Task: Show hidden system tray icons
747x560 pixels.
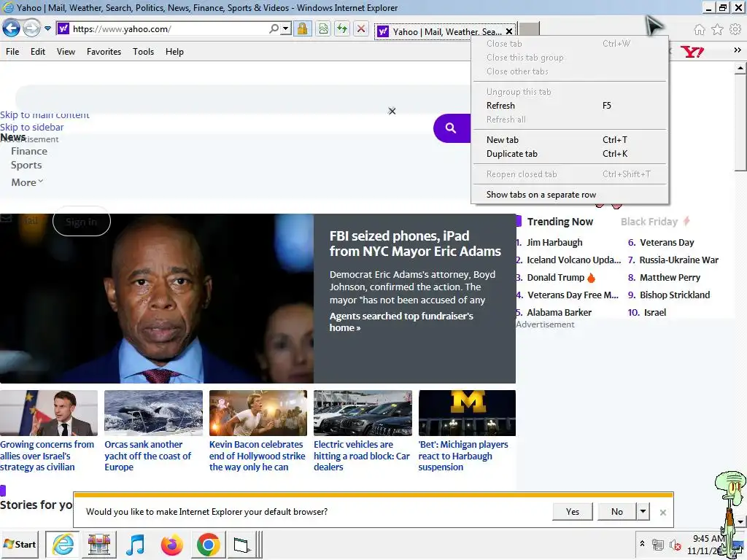Action: pos(642,543)
